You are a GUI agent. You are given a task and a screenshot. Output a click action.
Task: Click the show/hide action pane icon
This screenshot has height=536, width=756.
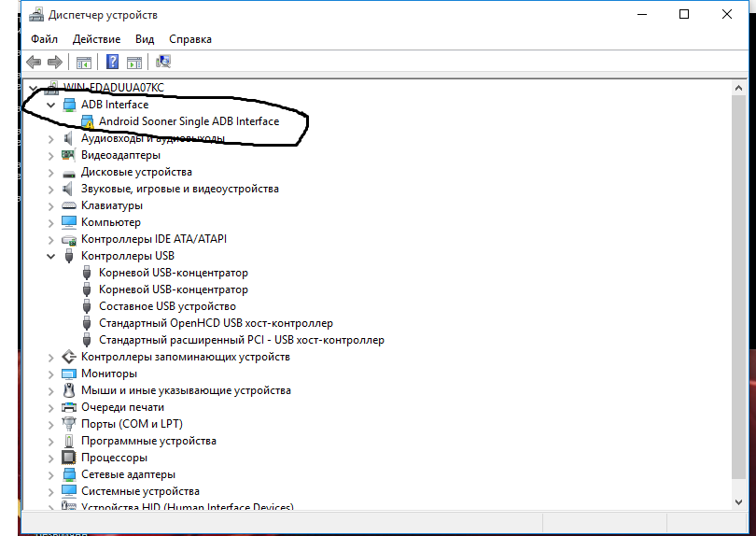(x=134, y=63)
